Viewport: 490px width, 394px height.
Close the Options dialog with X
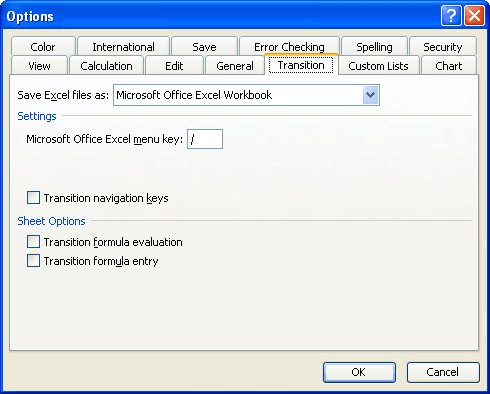(x=474, y=16)
